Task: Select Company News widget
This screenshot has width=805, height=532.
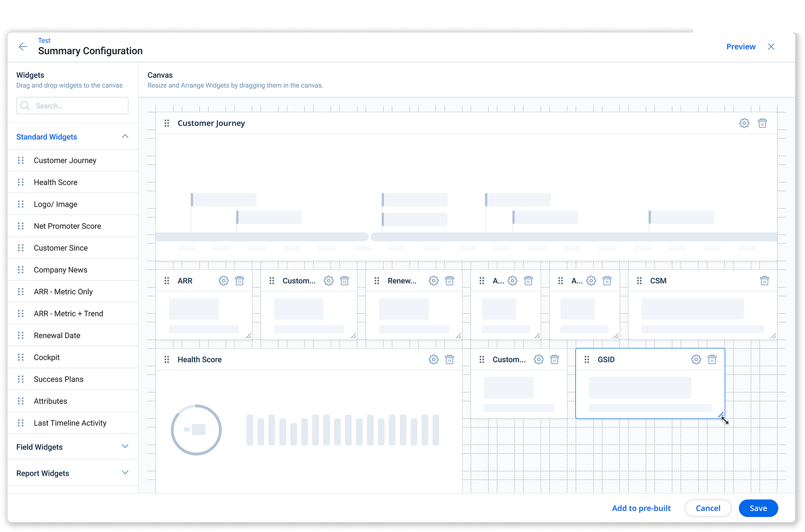Action: pyautogui.click(x=73, y=270)
